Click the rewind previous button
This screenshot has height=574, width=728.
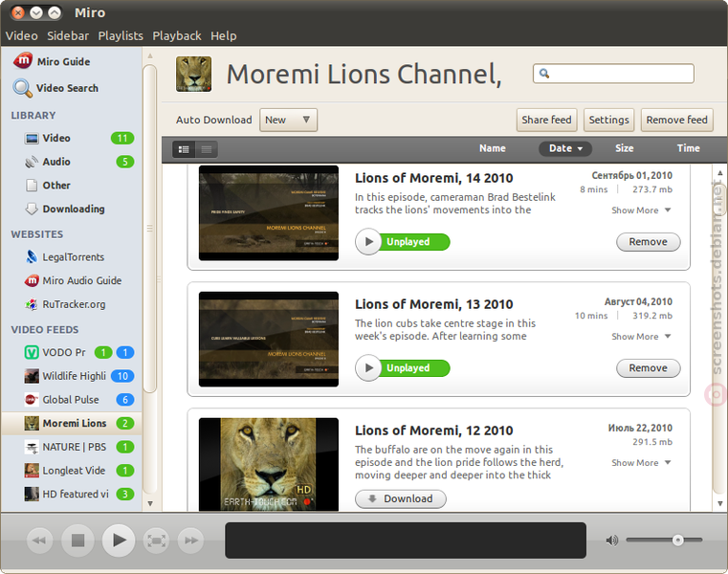(39, 541)
